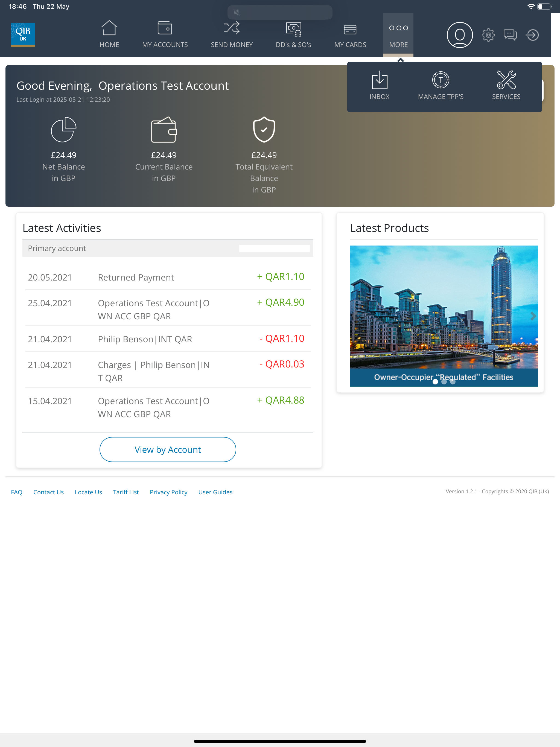Open the Owner-Occupier Regulated Facilities product image

click(x=444, y=316)
